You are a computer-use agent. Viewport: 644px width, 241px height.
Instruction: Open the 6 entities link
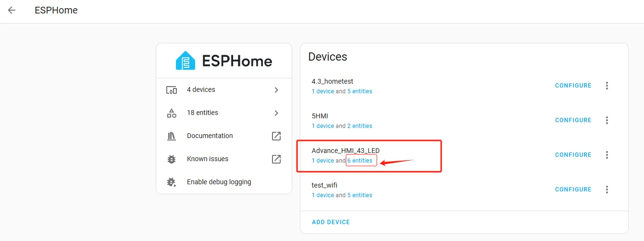point(360,161)
